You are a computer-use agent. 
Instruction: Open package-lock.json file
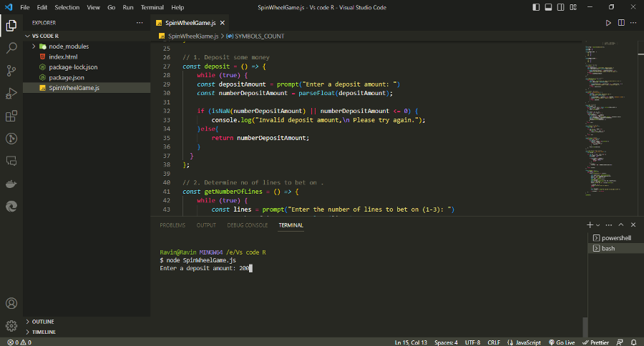[x=87, y=67]
